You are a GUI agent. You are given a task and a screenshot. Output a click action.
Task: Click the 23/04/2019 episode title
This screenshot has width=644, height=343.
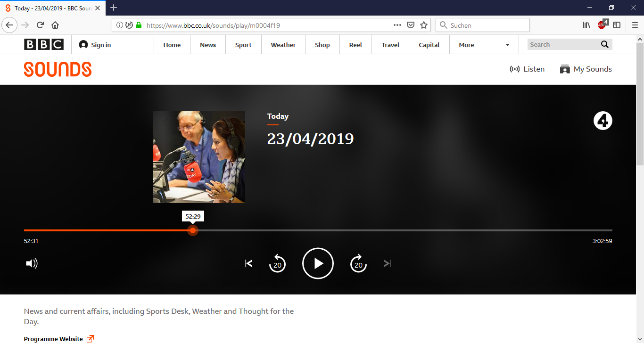coord(310,139)
